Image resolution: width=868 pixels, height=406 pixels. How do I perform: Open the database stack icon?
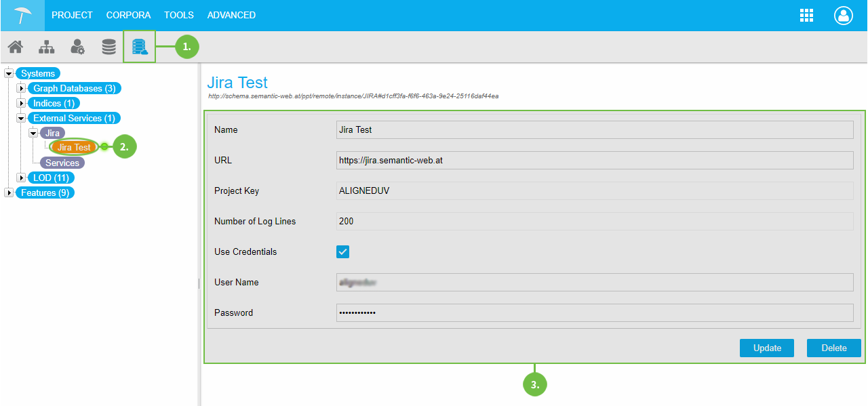pyautogui.click(x=108, y=47)
